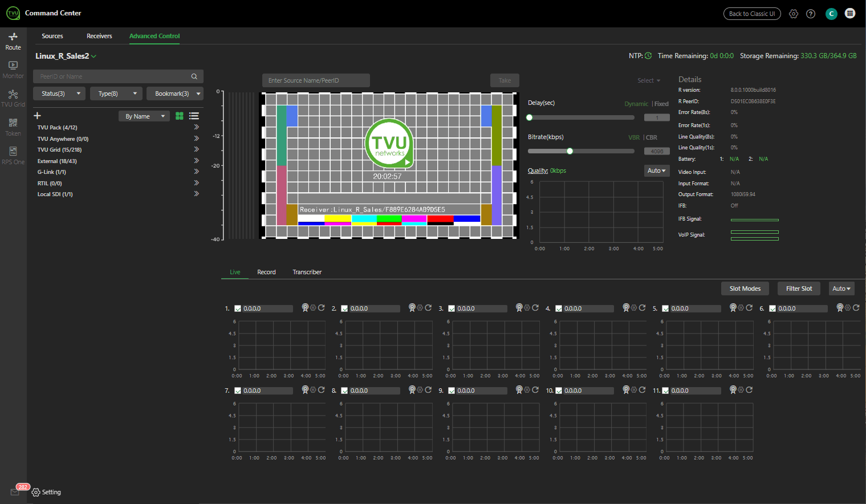Refresh slot 3 connection
Viewport: 866px width, 504px height.
(x=535, y=308)
